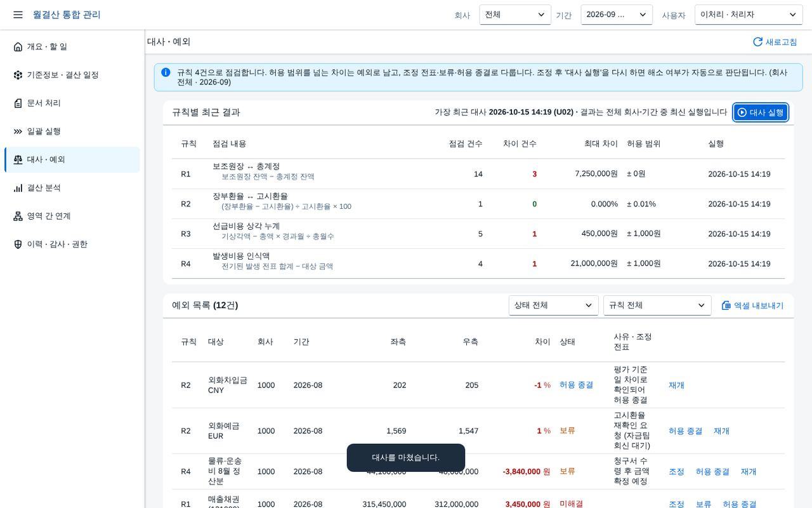Click the scales icon for 대사 · 예외
This screenshot has height=508, width=812.
[18, 159]
